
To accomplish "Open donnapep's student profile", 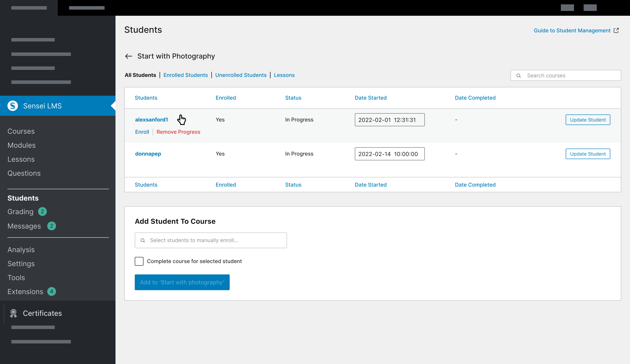I will [148, 154].
